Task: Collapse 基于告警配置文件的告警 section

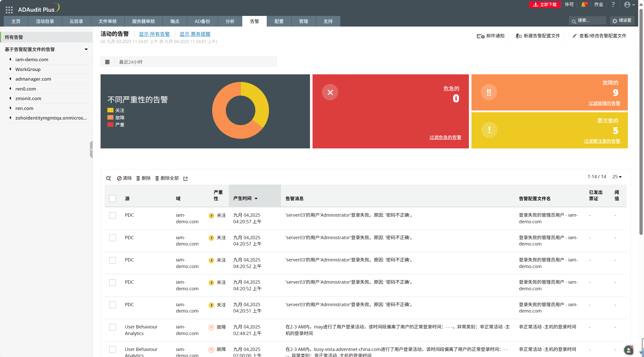Action: click(86, 49)
